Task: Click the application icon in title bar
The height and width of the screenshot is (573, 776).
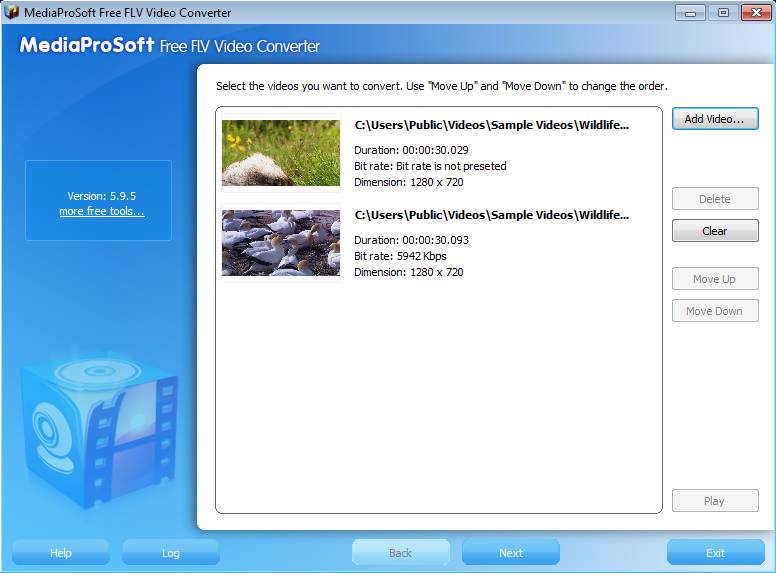Action: coord(11,12)
